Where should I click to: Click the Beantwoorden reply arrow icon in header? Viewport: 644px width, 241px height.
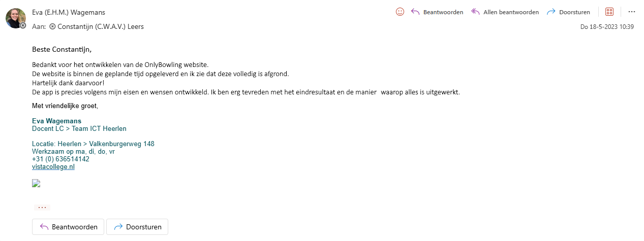coord(415,12)
